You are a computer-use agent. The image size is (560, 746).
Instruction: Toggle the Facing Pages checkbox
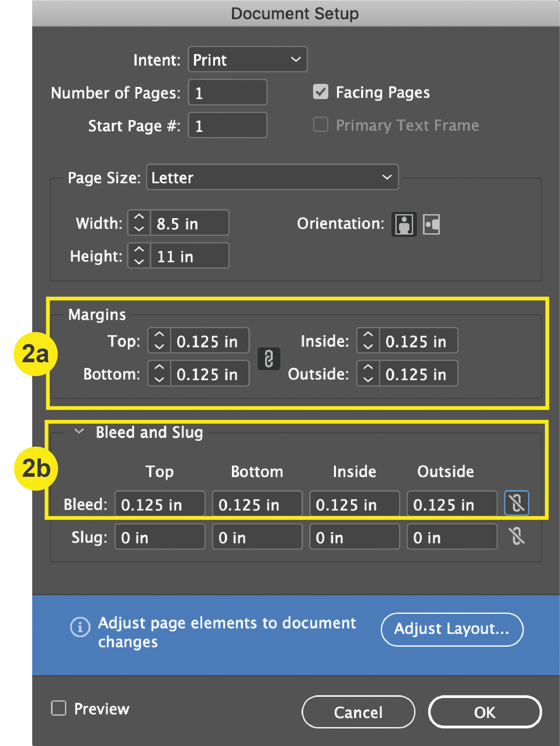click(320, 92)
